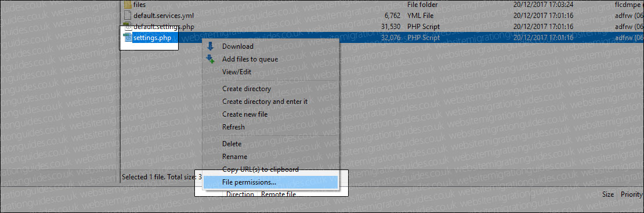Click default.services.yml file icon

pos(127,16)
